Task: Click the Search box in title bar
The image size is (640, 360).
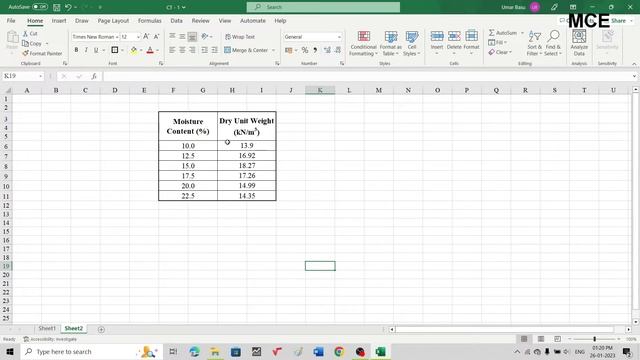Action: point(323,7)
